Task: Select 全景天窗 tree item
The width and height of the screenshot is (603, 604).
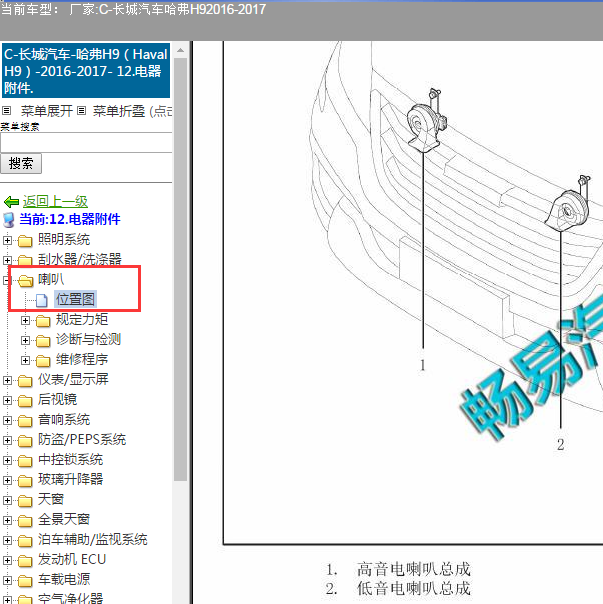Action: pos(64,520)
